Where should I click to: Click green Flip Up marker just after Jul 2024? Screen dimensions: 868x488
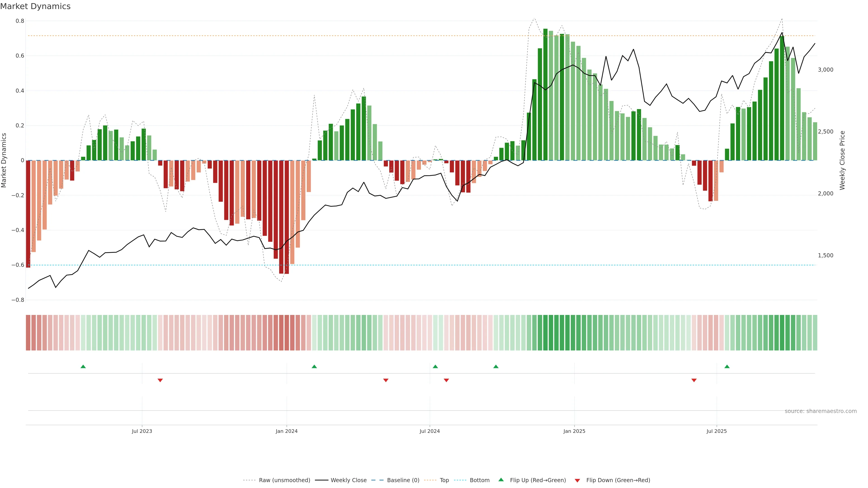point(435,366)
